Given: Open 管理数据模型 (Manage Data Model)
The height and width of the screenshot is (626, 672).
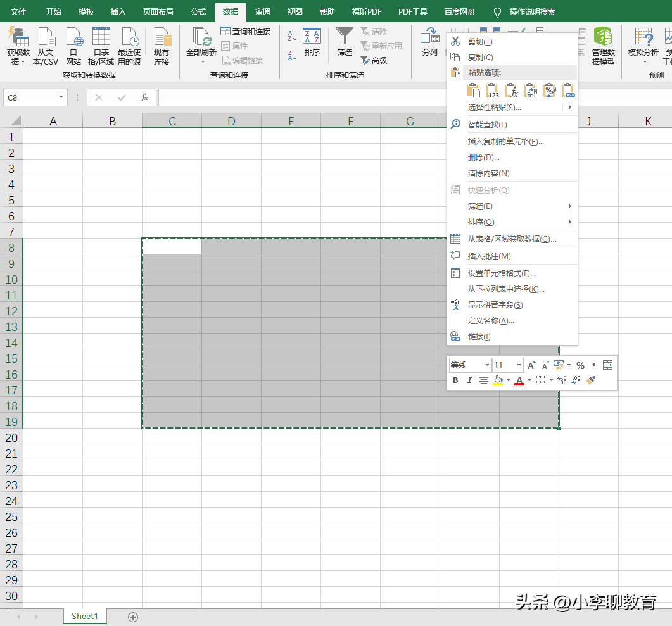Looking at the screenshot, I should (x=603, y=46).
